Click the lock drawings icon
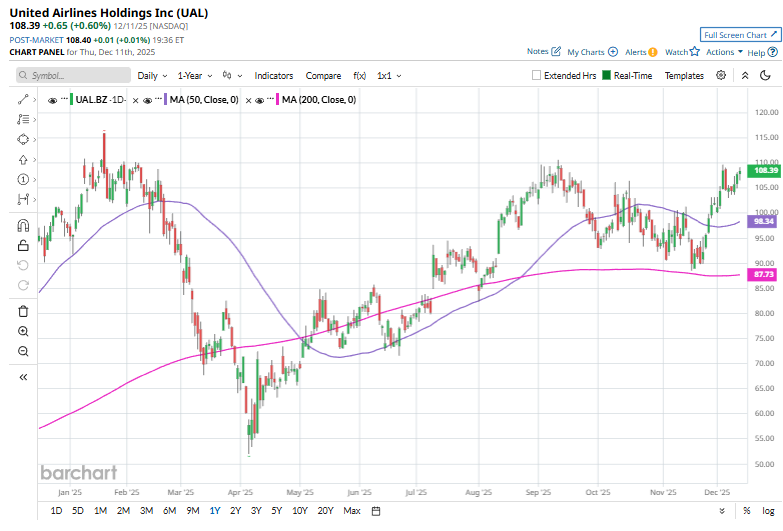Viewport: 783px width, 531px height. (23, 245)
